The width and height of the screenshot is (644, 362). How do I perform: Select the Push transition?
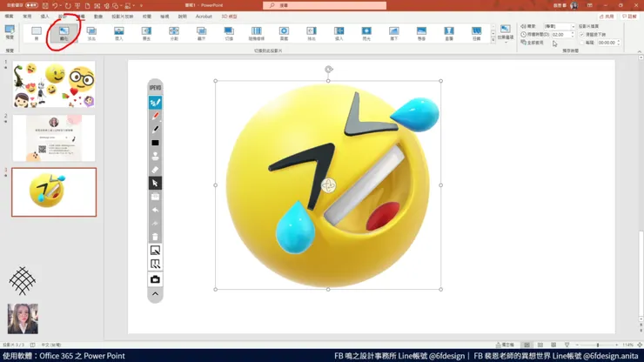[x=119, y=33]
